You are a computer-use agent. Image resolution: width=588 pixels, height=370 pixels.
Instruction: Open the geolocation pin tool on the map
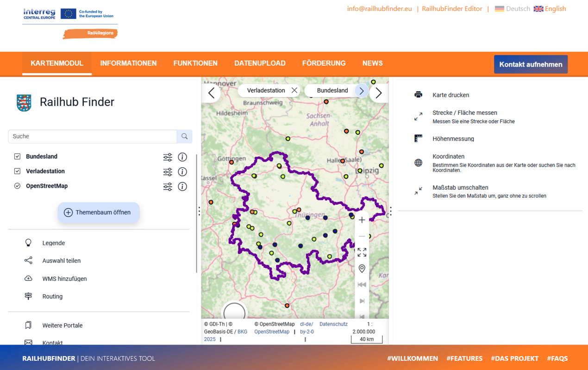(x=362, y=268)
